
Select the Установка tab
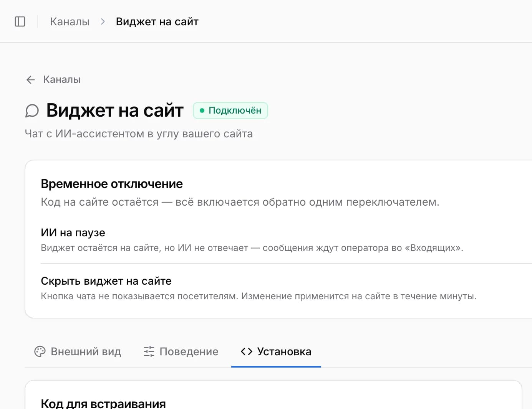(x=276, y=351)
